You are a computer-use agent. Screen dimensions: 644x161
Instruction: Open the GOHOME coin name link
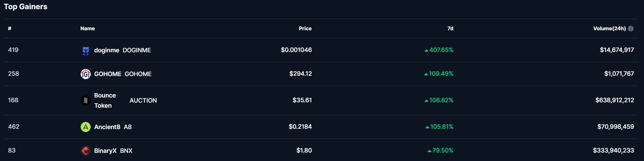(x=107, y=74)
